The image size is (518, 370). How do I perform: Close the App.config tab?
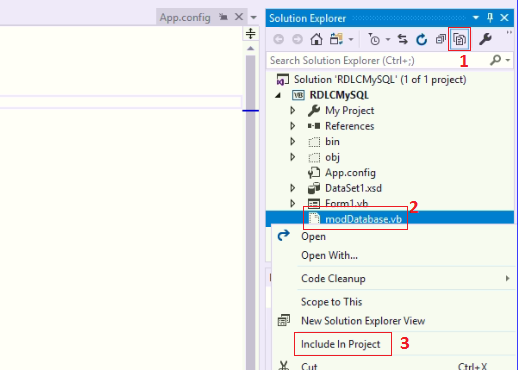pos(239,17)
